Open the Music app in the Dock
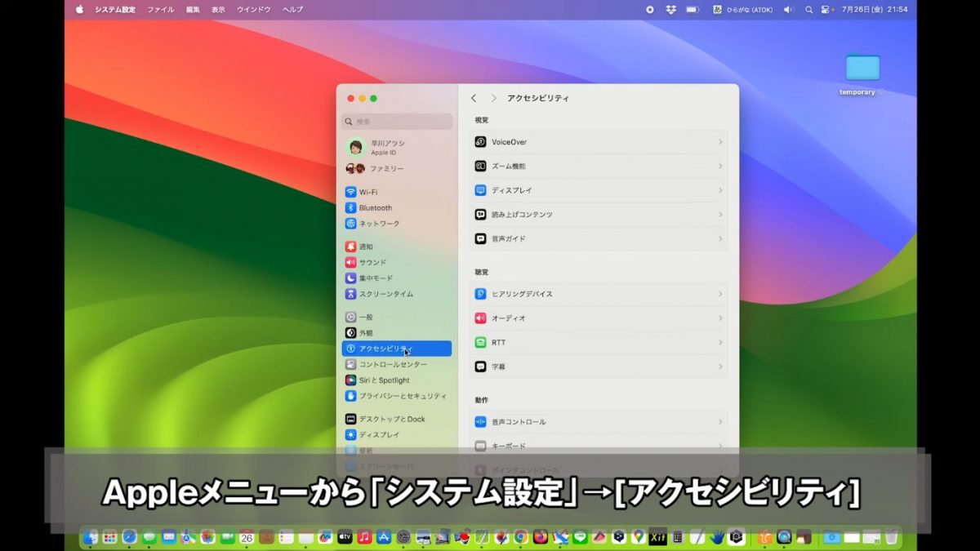980x551 pixels. [x=364, y=537]
